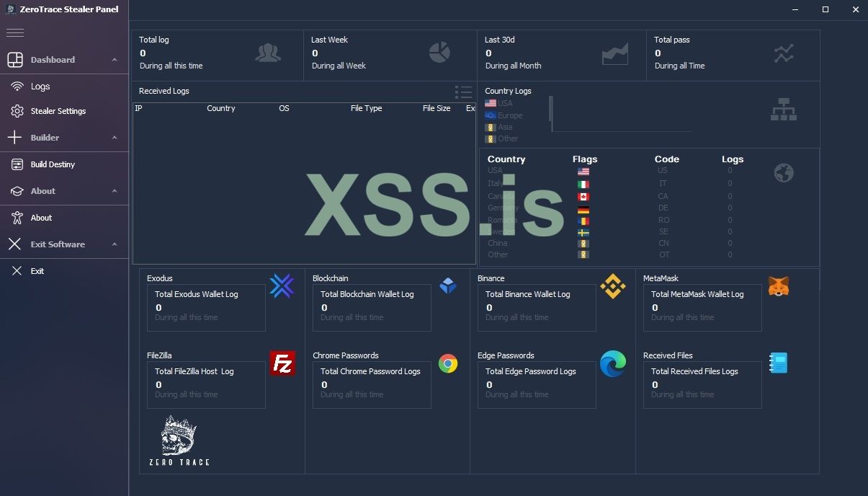Click the network hierarchy icon in Country Logs

[784, 108]
